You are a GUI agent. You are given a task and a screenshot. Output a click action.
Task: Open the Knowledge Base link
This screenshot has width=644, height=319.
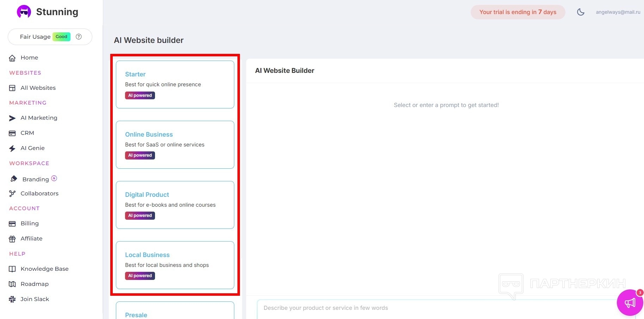[44, 269]
